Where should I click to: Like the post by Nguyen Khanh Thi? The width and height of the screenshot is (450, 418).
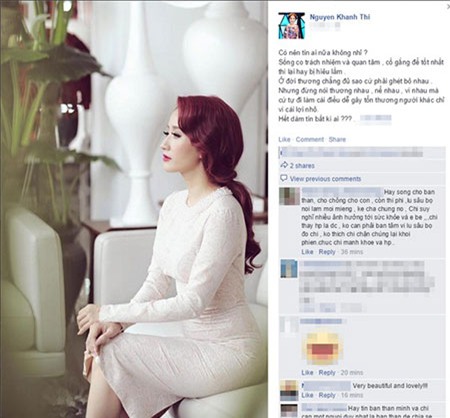pyautogui.click(x=284, y=139)
